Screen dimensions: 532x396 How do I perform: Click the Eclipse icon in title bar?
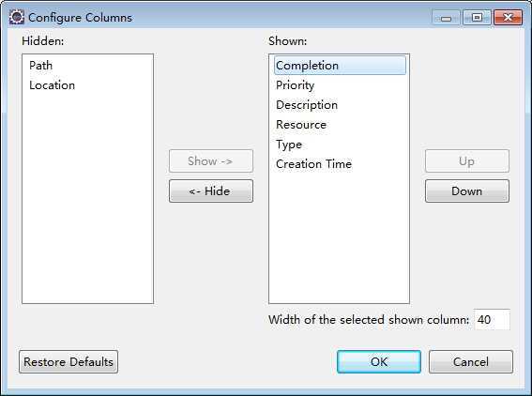tap(16, 17)
